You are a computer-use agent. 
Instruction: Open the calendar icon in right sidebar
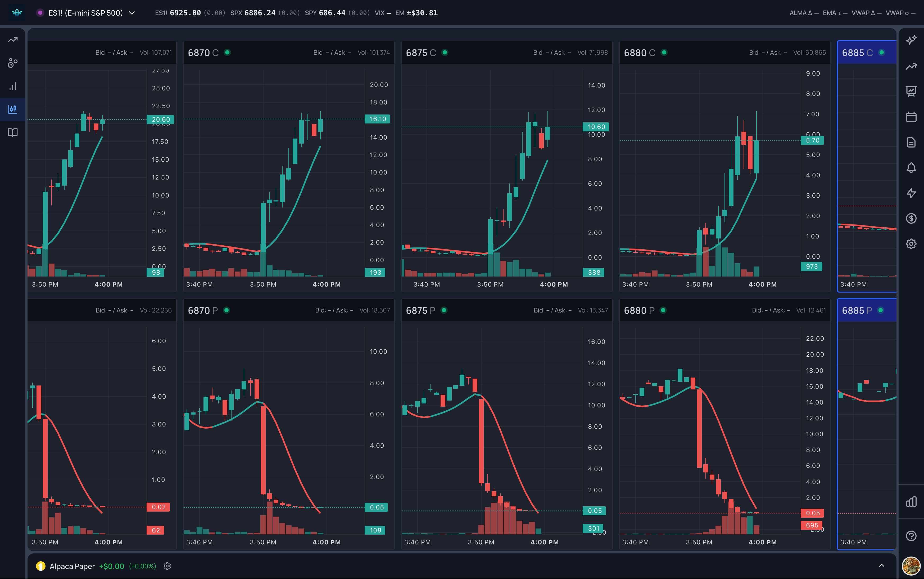point(911,117)
